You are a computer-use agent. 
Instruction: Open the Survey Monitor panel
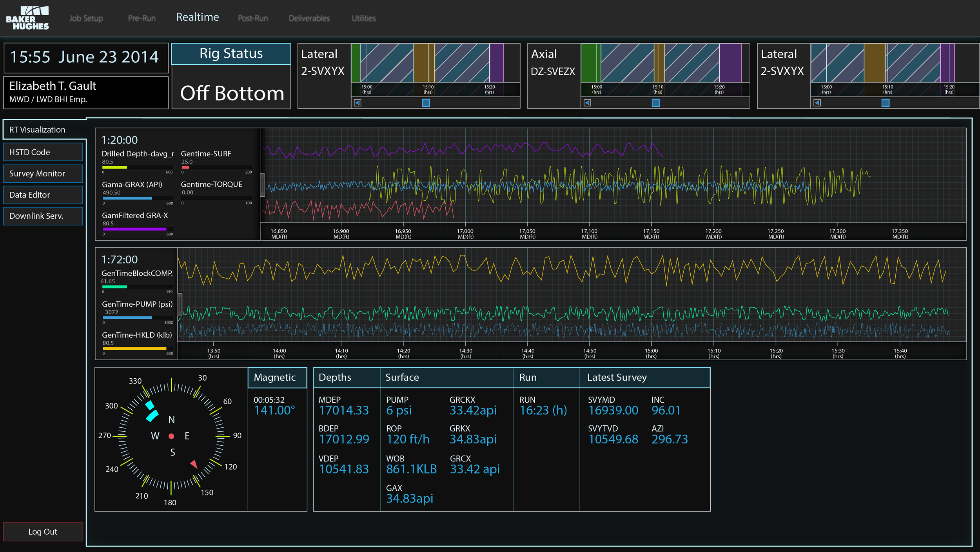point(43,173)
